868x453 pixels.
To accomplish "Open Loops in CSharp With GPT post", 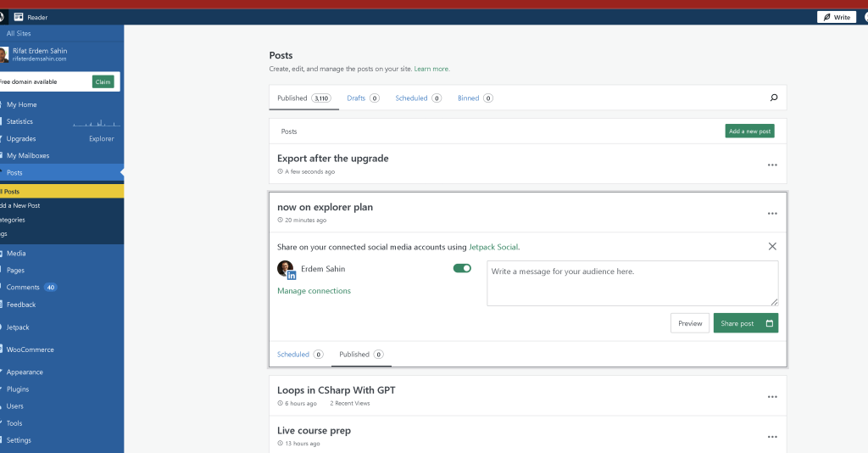I will click(x=336, y=390).
